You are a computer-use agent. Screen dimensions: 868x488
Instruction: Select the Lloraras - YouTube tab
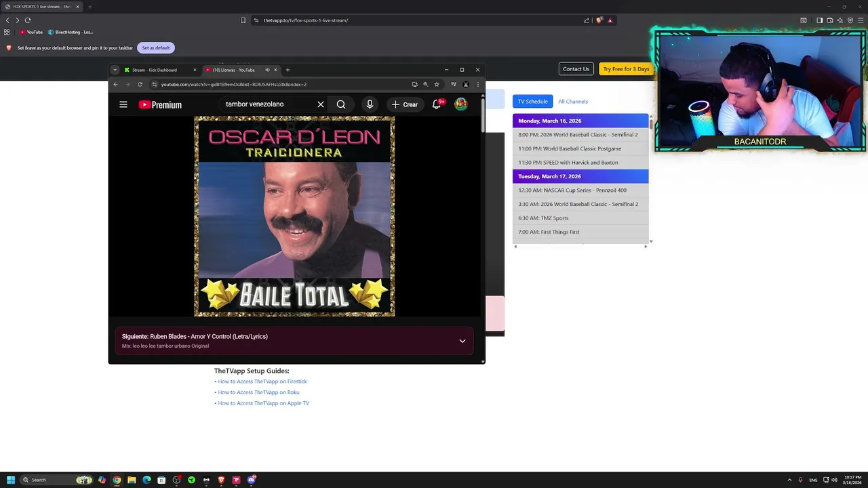241,70
